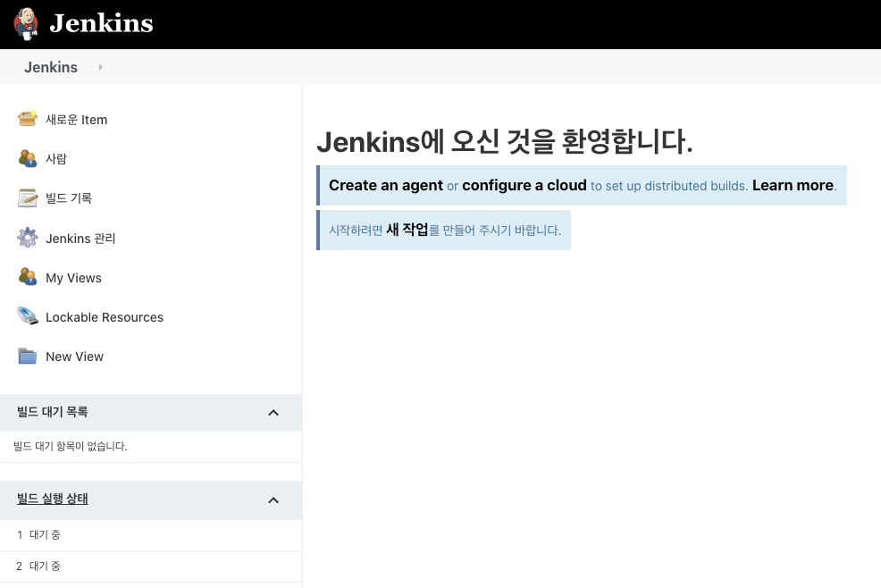Click the 새로운 Item box icon
The height and width of the screenshot is (588, 881).
[x=28, y=119]
